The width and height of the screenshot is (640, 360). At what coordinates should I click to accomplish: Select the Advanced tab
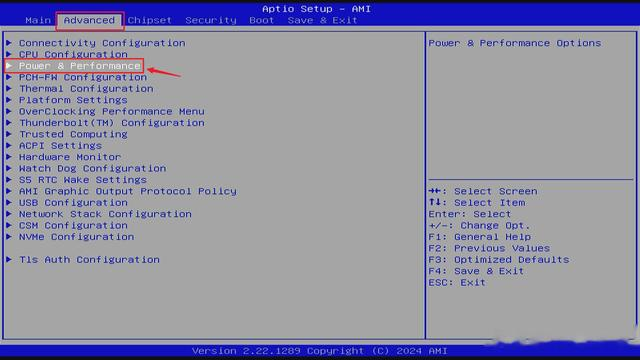(89, 20)
